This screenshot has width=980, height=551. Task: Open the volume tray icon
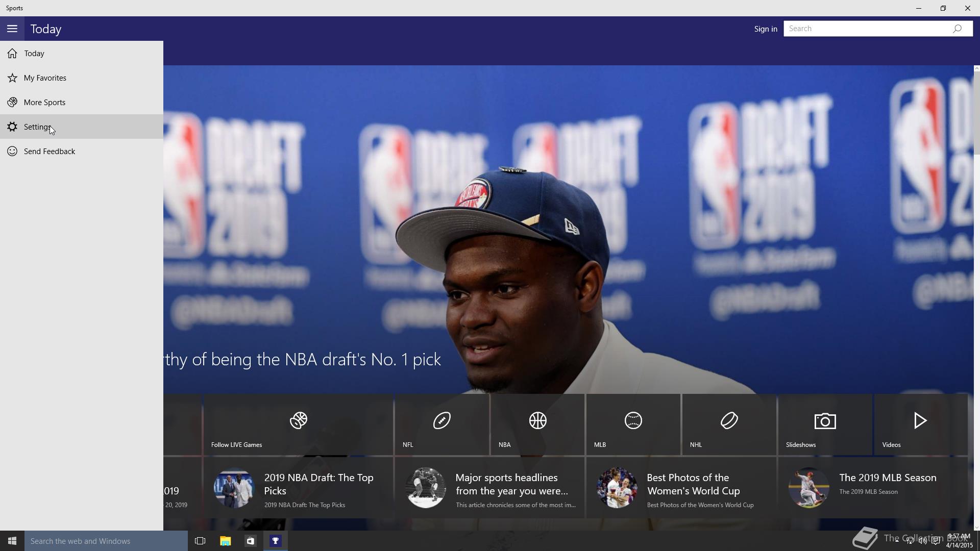point(923,541)
